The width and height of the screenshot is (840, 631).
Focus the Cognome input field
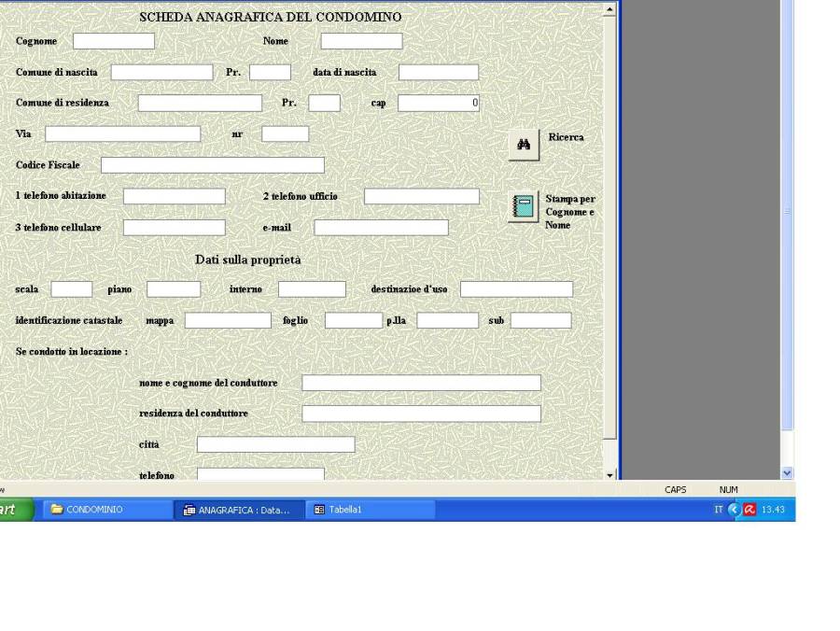(x=114, y=41)
